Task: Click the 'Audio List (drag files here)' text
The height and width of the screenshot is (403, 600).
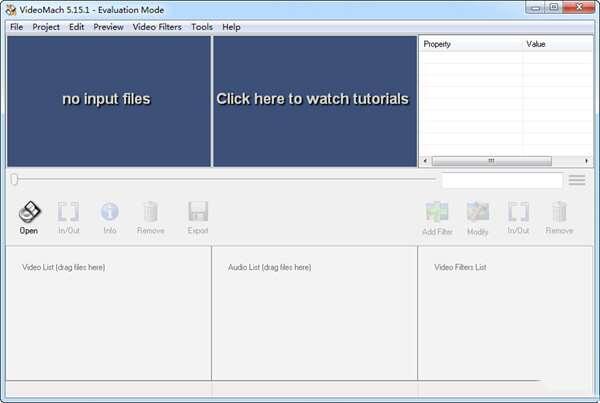Action: coord(269,267)
